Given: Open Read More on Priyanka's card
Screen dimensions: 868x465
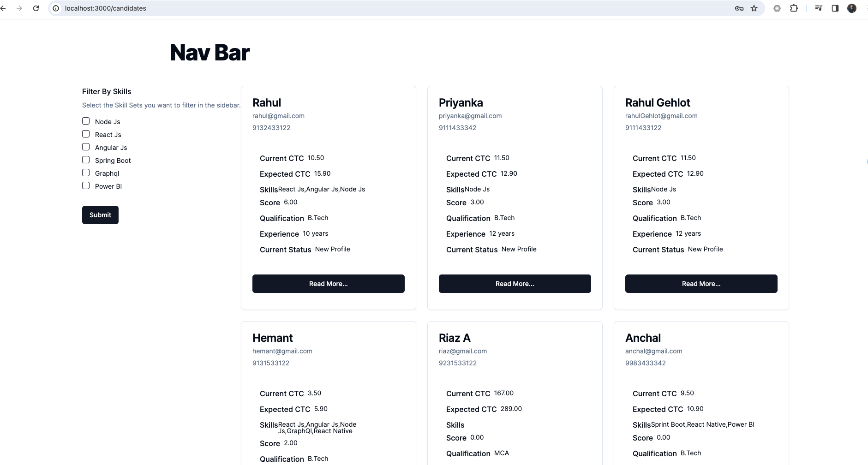Looking at the screenshot, I should click(515, 284).
